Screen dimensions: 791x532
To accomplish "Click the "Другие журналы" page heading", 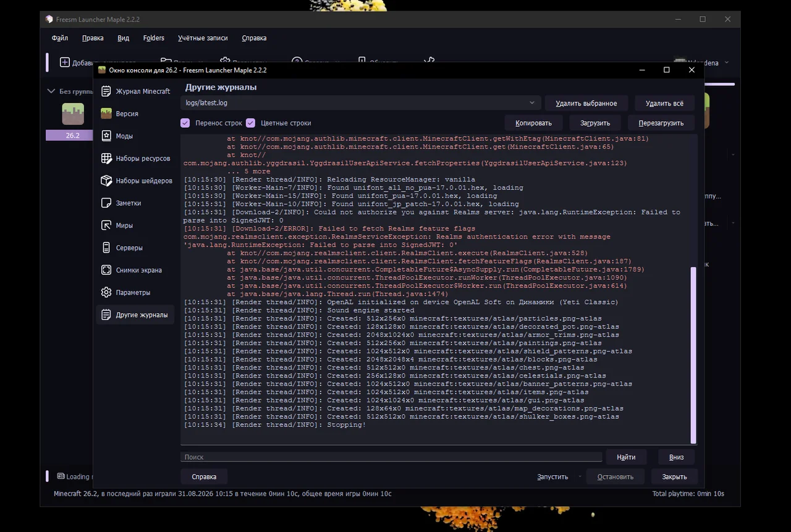I will 221,87.
